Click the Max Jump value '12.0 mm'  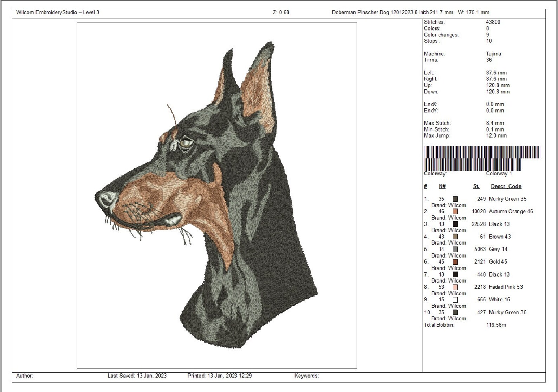click(496, 136)
